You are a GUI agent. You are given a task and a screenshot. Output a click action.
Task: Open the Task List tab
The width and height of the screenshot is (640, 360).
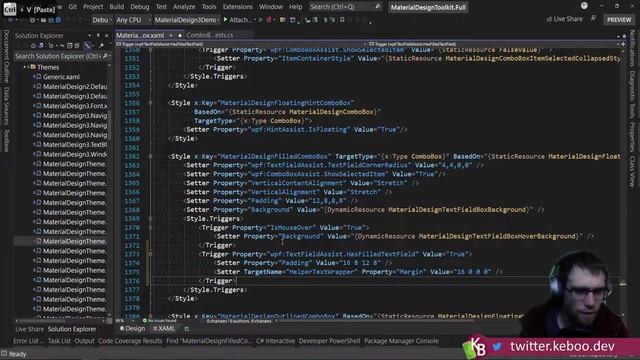pyautogui.click(x=59, y=341)
